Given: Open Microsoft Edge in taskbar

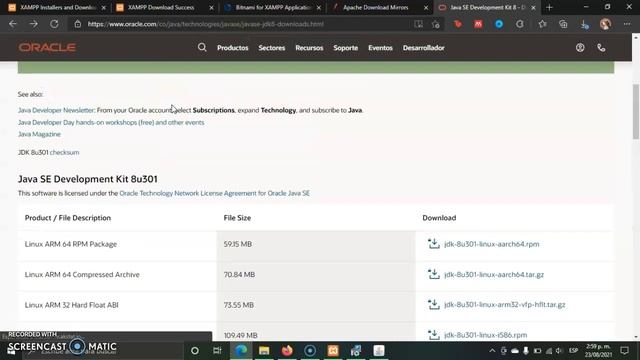Looking at the screenshot, I should (x=241, y=351).
